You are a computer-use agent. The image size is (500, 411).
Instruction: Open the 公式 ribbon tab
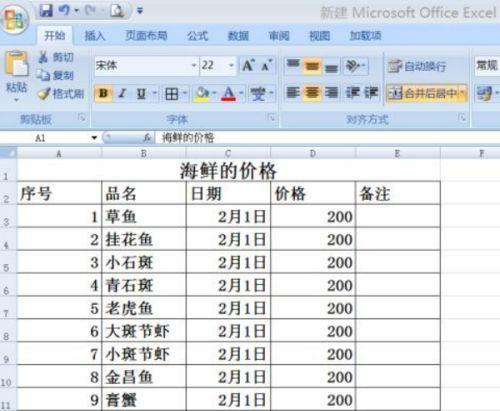click(198, 36)
